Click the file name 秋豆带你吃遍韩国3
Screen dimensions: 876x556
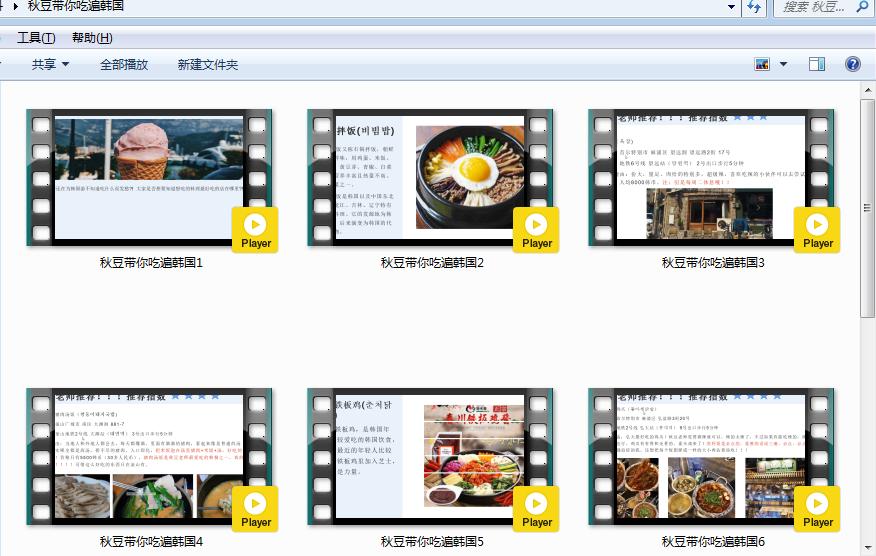[713, 263]
